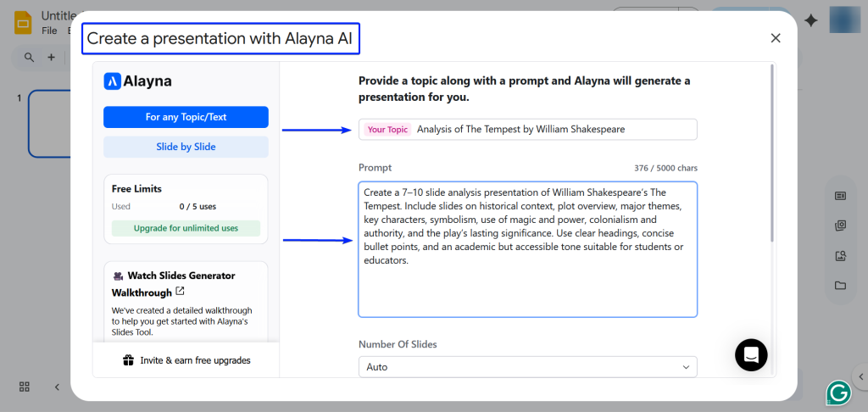Switch to Slide by Slide mode

(186, 147)
